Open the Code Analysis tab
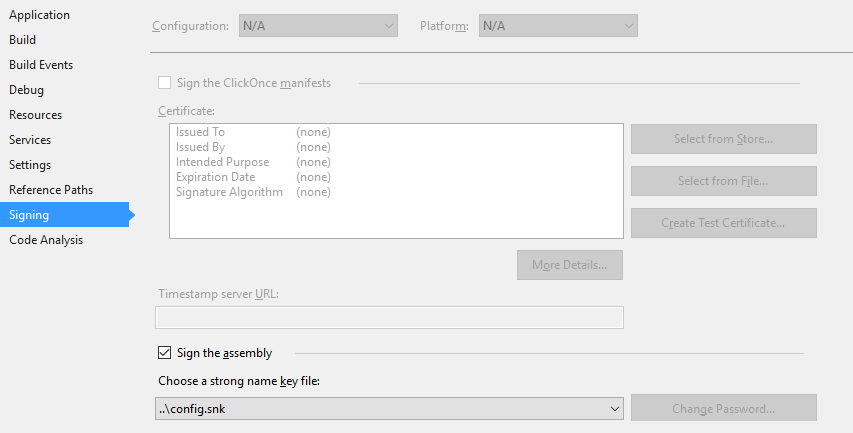853x433 pixels. coord(46,240)
